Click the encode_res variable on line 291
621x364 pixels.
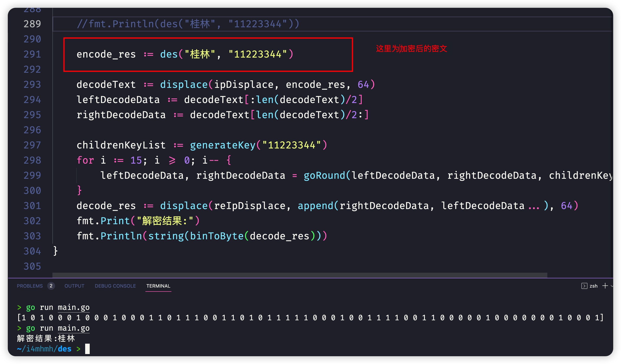106,54
